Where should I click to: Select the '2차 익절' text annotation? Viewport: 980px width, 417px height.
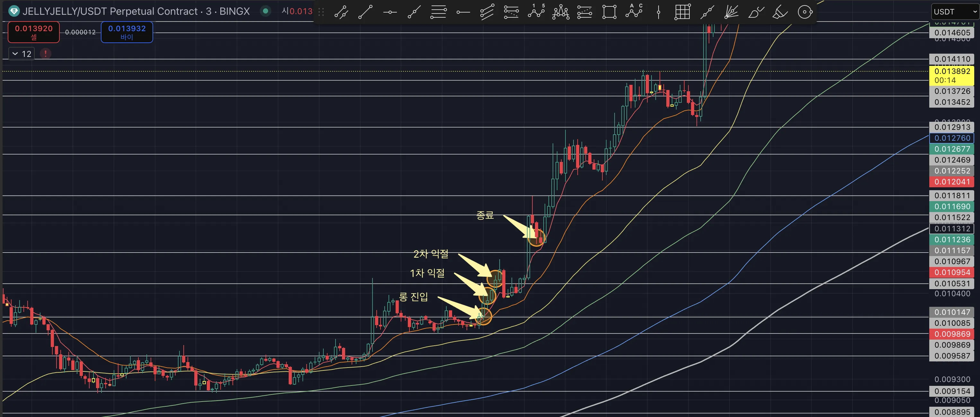431,254
